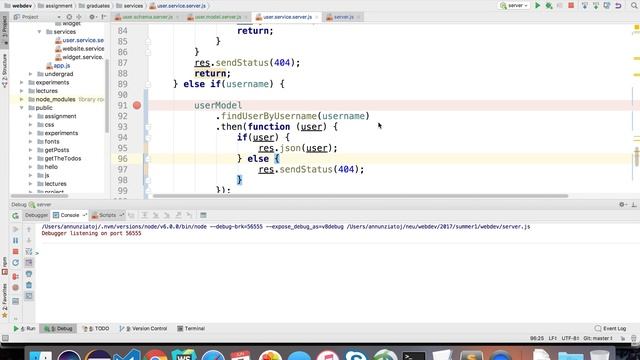Open Terminal tool window

point(191,328)
